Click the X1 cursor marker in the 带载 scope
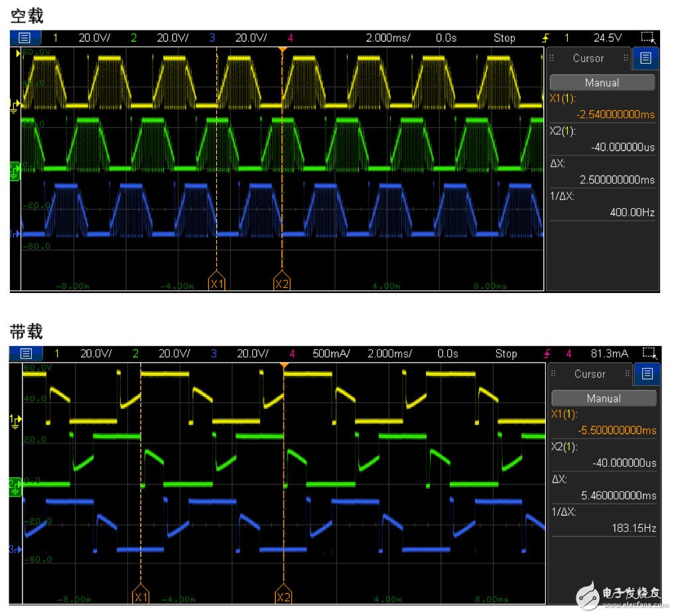The height and width of the screenshot is (616, 674). 141,595
